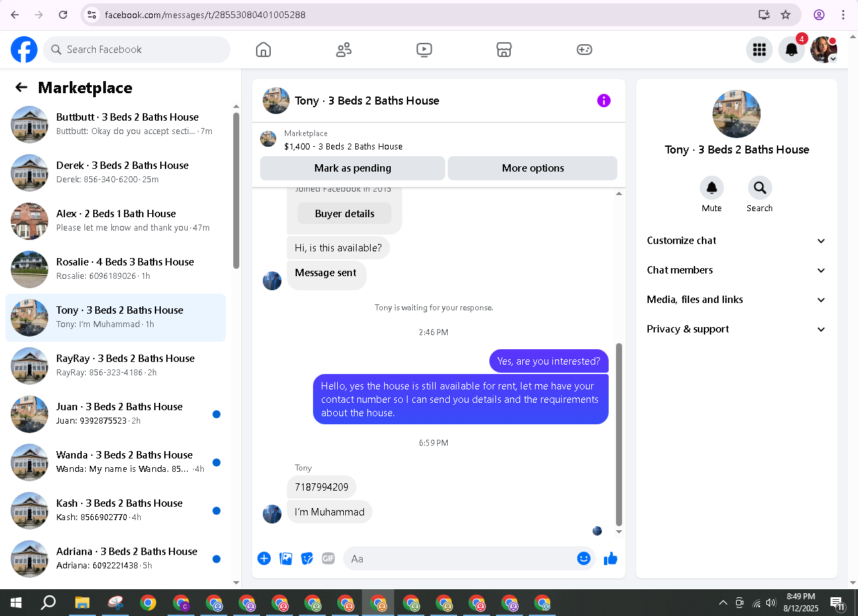View site information icon in address bar
858x616 pixels.
click(92, 15)
